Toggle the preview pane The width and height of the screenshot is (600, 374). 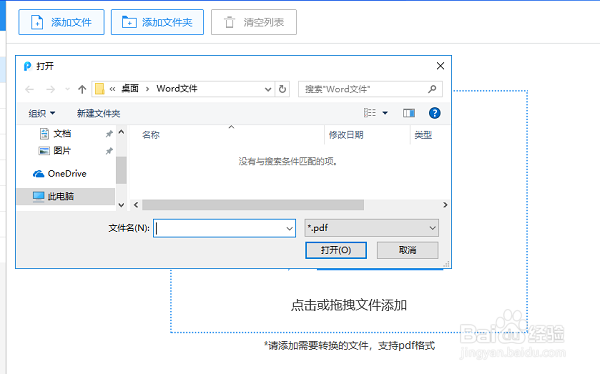pos(409,113)
